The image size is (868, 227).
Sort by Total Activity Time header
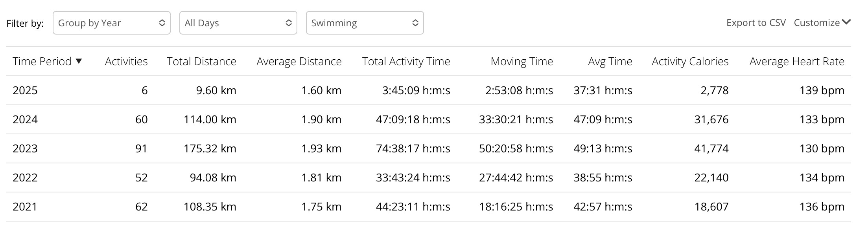[406, 61]
